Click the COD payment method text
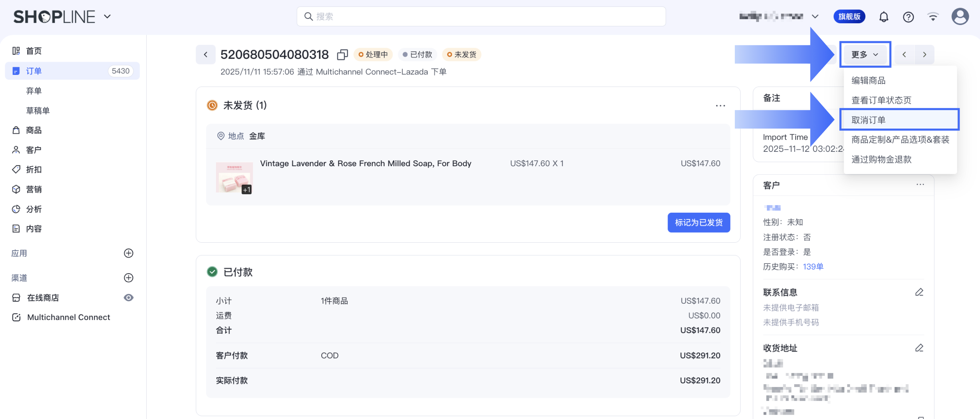980x419 pixels. pos(330,356)
